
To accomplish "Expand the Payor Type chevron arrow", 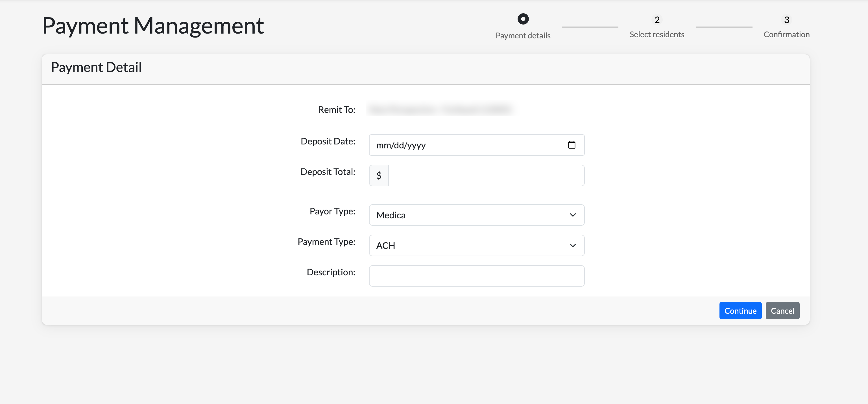I will (x=572, y=215).
